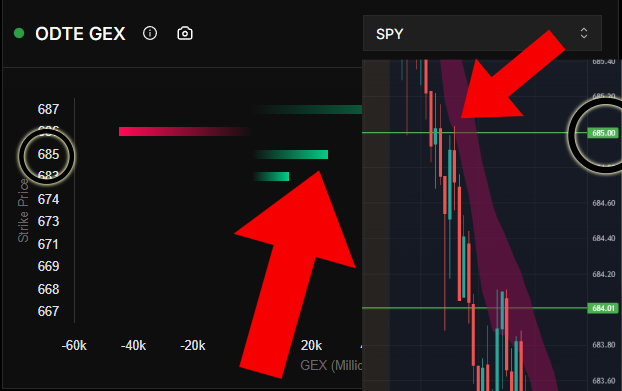This screenshot has width=622, height=391.
Task: Select the 668 strike label
Action: point(48,289)
